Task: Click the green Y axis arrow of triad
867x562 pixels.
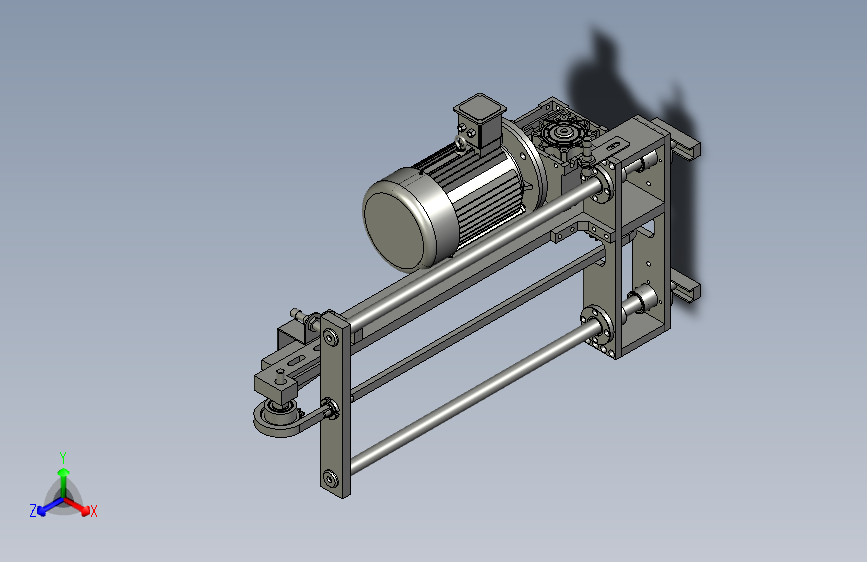Action: [64, 482]
